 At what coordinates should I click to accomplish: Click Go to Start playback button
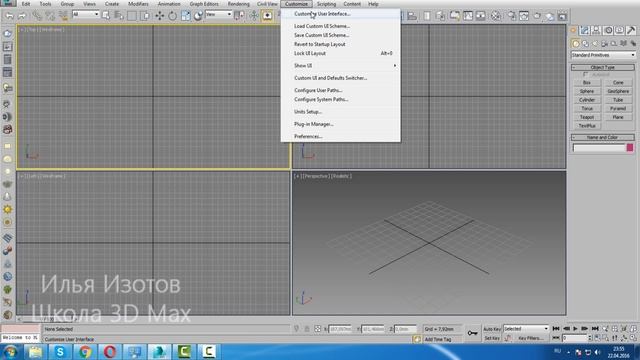(x=556, y=329)
